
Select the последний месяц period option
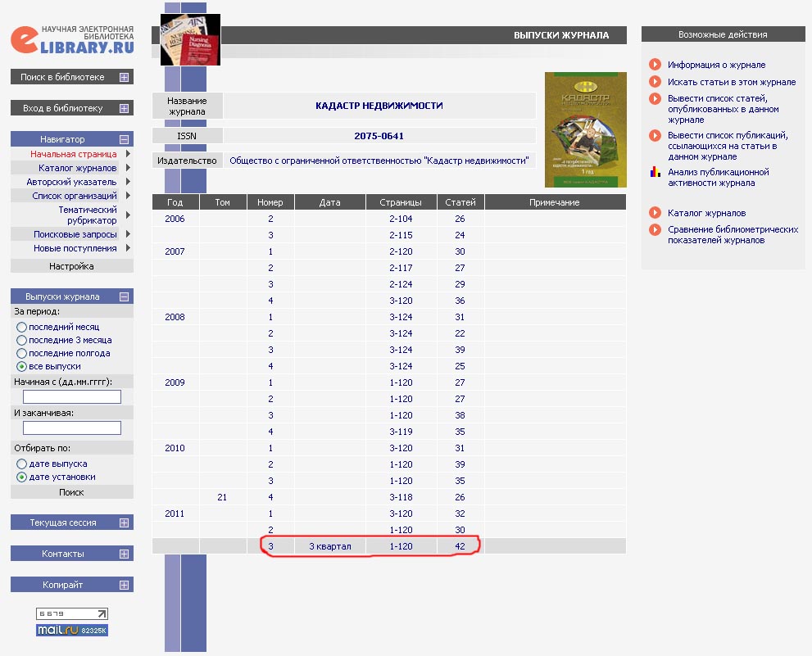[21, 327]
